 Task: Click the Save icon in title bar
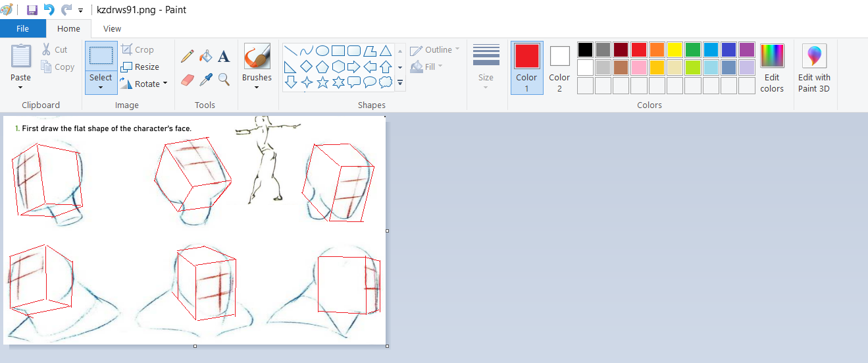click(x=32, y=10)
